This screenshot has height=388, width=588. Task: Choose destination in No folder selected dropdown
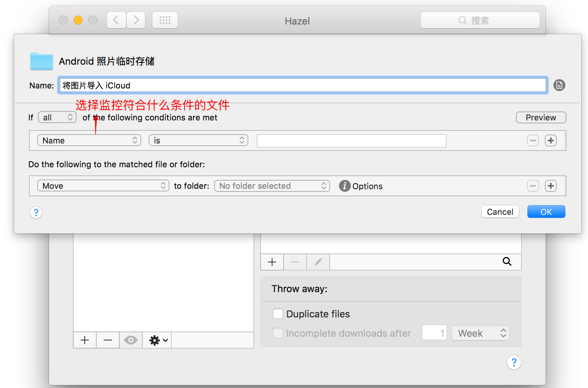(x=272, y=186)
